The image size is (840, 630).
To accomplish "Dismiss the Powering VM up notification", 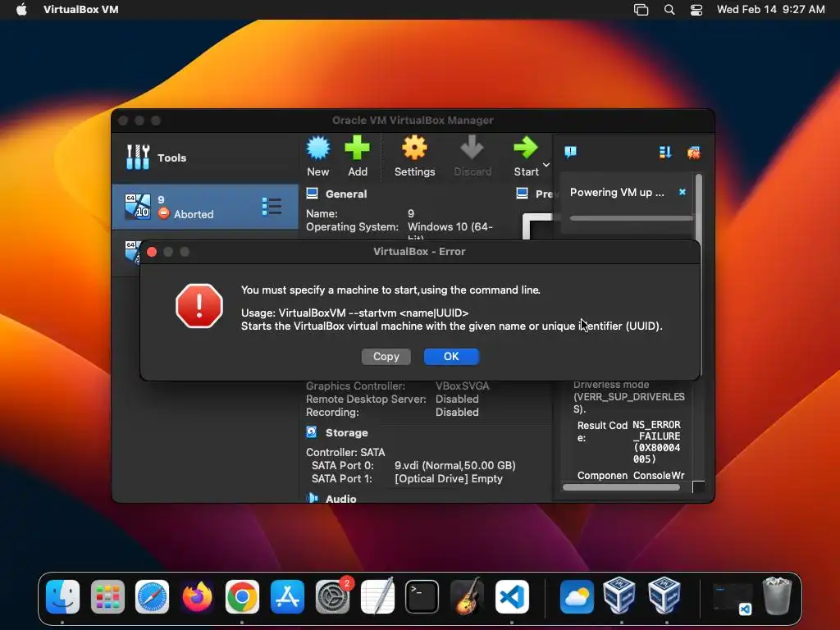I will [x=682, y=192].
